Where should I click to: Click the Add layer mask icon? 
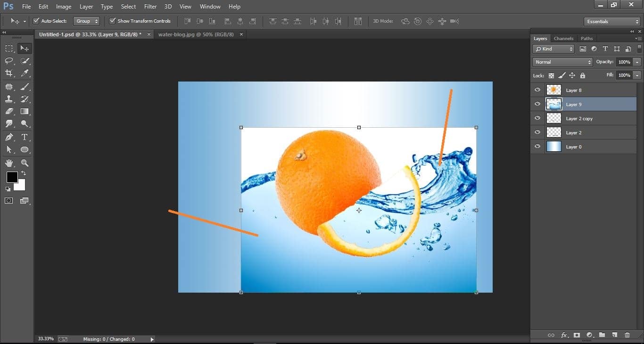[577, 335]
